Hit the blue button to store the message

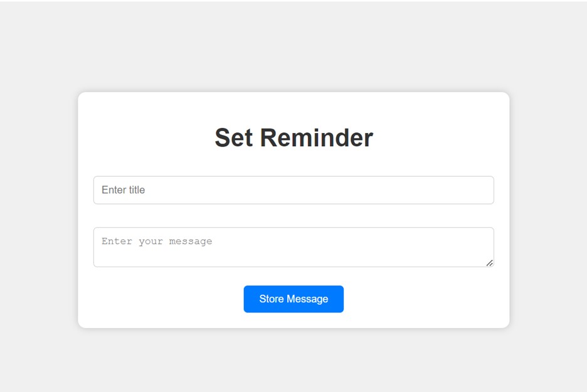293,299
